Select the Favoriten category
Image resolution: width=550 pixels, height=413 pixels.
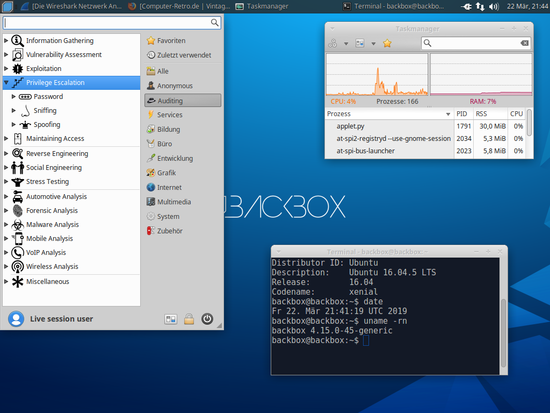tap(183, 41)
